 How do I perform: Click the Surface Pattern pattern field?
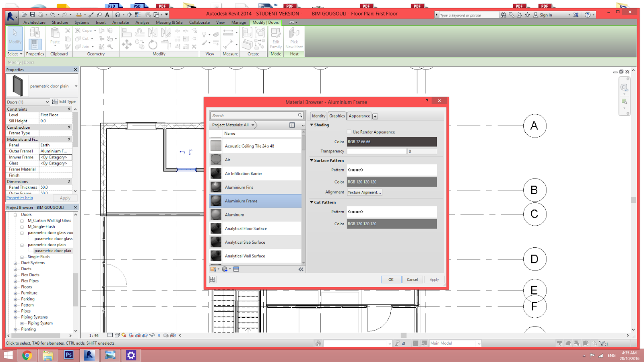(x=392, y=170)
